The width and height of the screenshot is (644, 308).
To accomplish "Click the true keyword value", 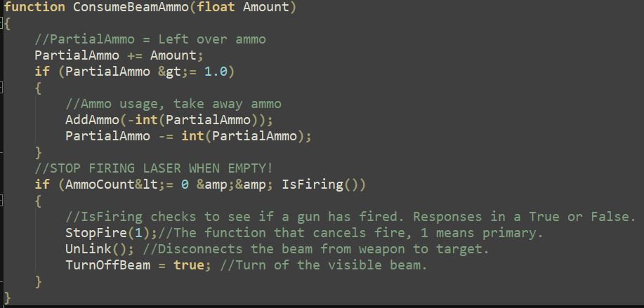I will (189, 265).
